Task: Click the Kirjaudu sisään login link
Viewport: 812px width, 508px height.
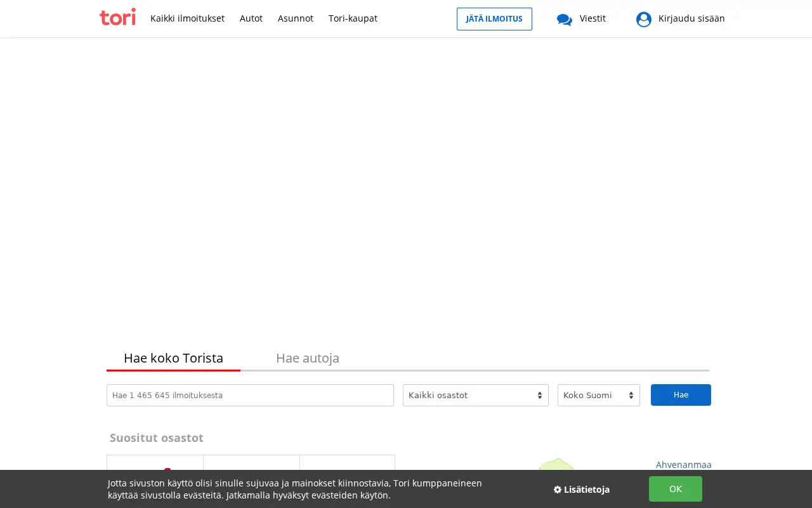Action: (691, 18)
